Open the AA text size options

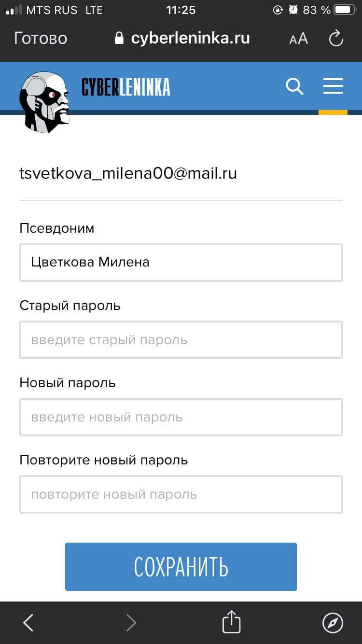pos(298,39)
